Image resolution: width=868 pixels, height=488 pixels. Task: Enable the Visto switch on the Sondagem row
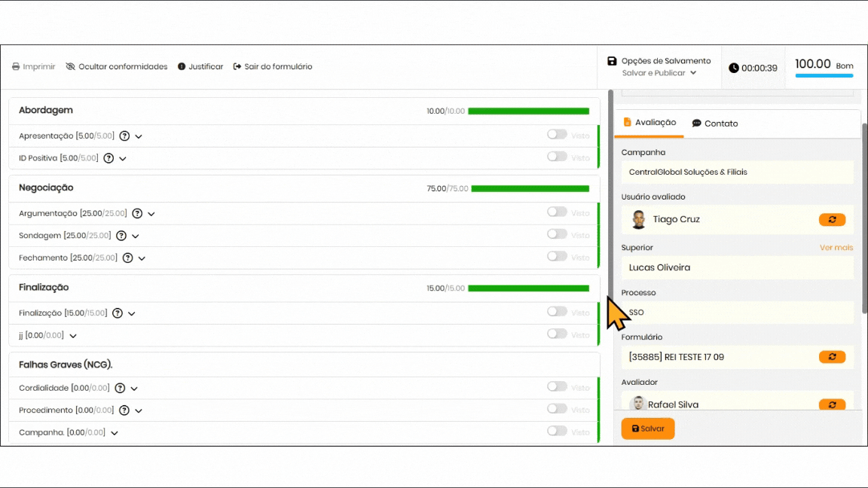click(x=557, y=234)
